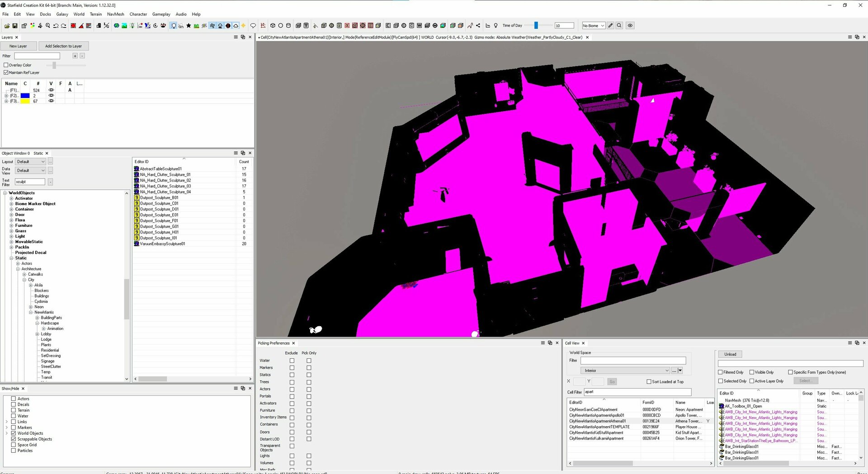Screen dimensions: 868x474
Task: Click the eye icon near biome controls
Action: click(x=630, y=26)
